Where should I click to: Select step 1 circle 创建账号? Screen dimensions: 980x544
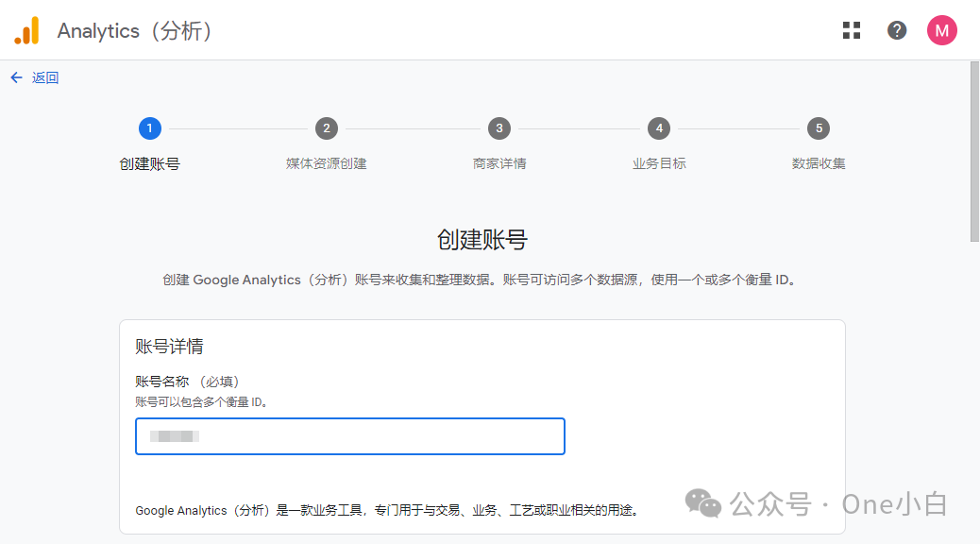click(x=149, y=128)
